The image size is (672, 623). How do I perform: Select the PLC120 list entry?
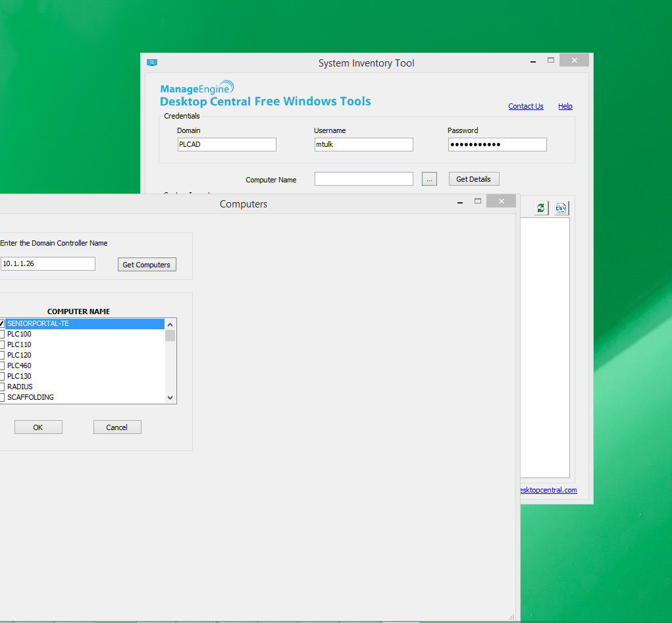19,355
